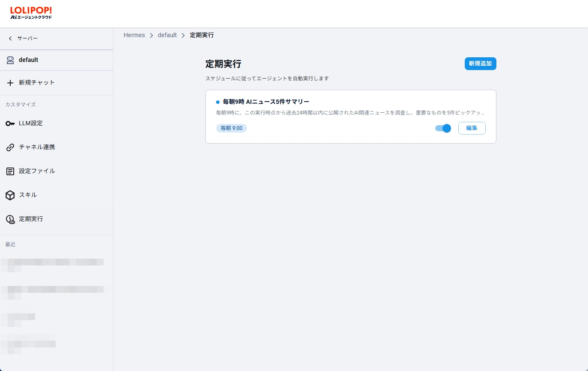588x371 pixels.
Task: Click the カスタマイズ section label
Action: 21,105
